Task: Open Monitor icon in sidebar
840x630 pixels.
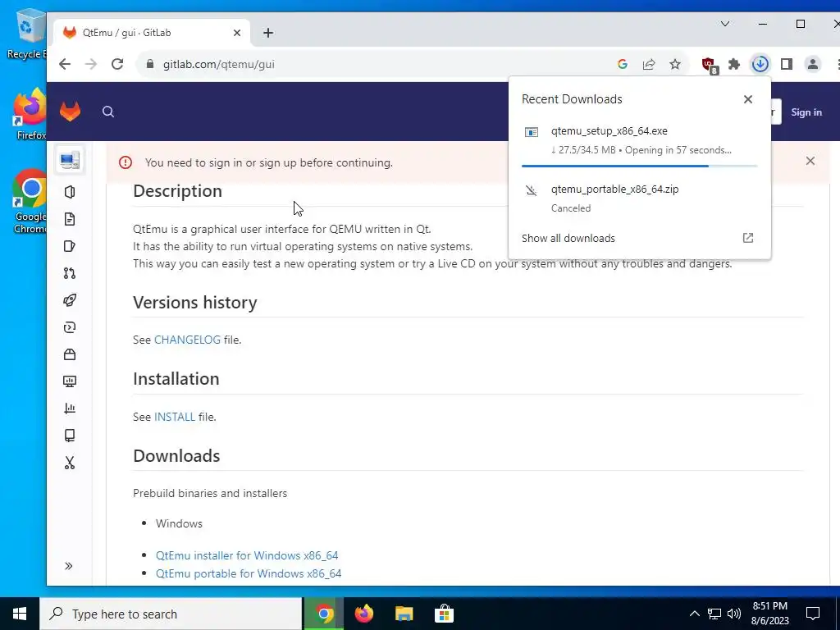Action: tap(70, 381)
